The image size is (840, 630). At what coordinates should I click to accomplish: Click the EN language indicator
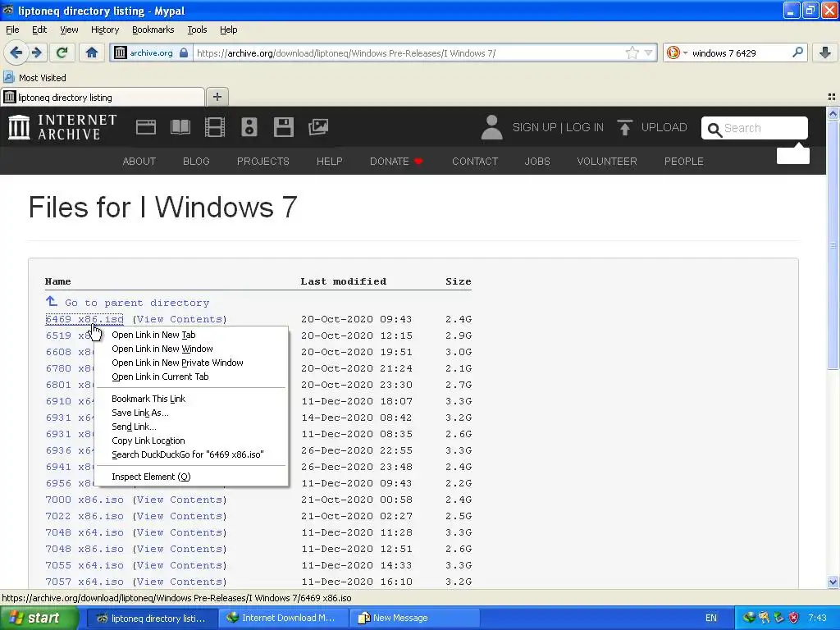[x=711, y=618]
